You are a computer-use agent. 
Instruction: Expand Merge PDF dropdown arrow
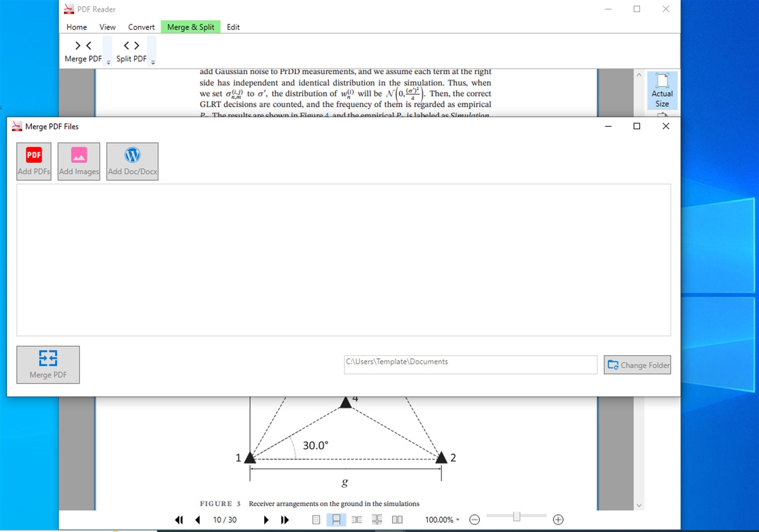coord(108,62)
